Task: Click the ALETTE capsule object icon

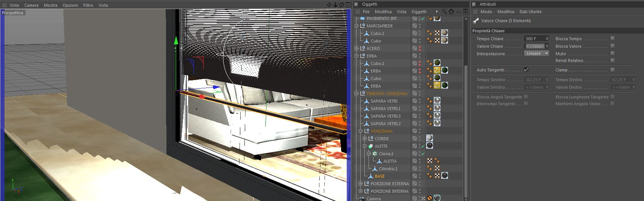Action: click(371, 146)
